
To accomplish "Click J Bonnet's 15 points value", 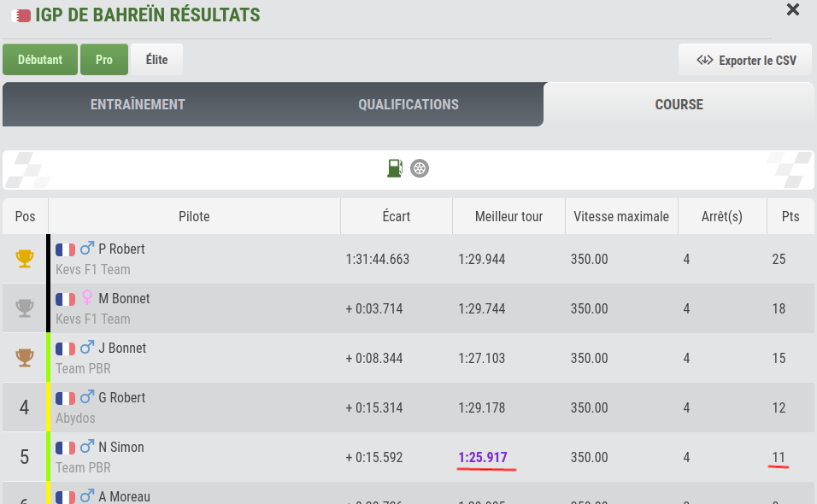I will (779, 358).
